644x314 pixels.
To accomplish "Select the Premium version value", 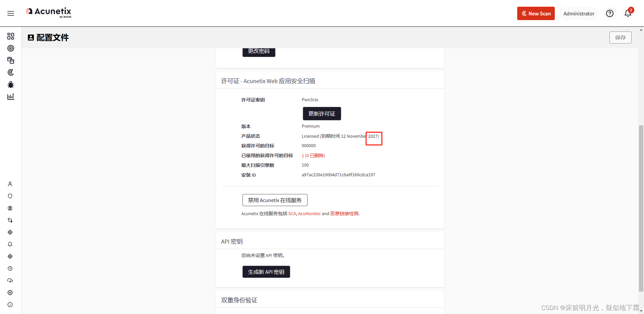I will point(311,126).
